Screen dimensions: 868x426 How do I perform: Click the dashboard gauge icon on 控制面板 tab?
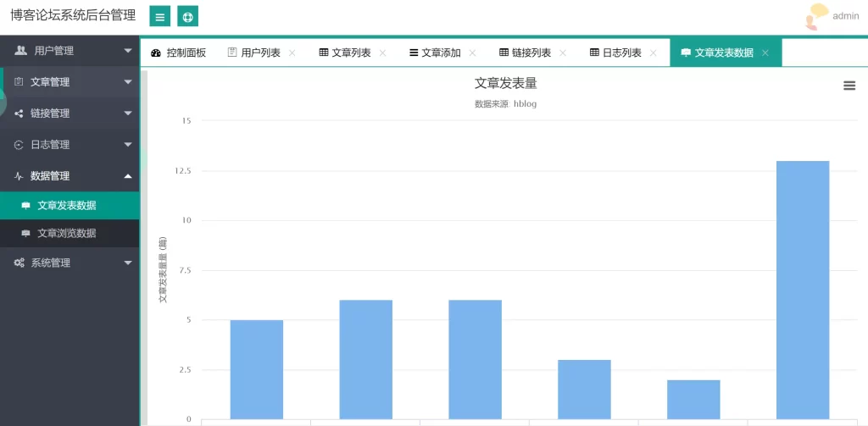(156, 53)
